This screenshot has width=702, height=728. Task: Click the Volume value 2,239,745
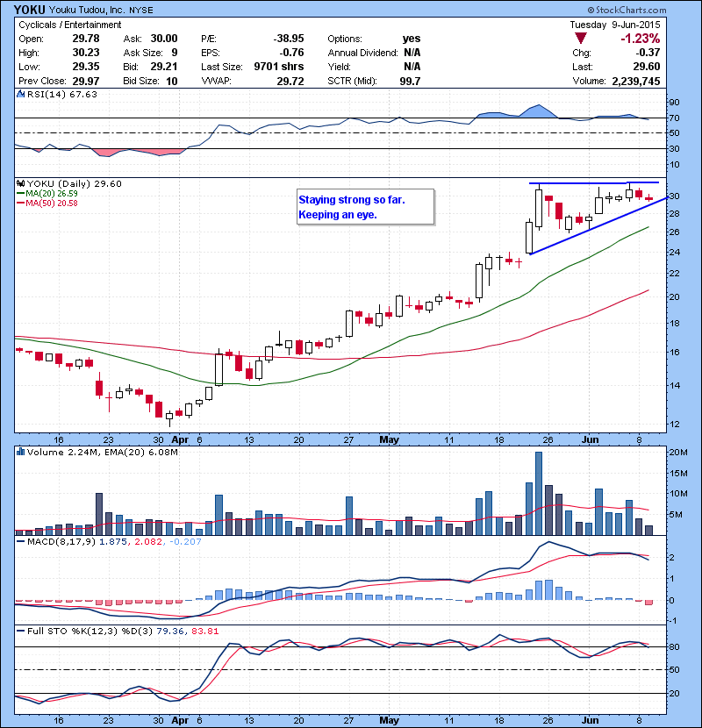(x=635, y=82)
